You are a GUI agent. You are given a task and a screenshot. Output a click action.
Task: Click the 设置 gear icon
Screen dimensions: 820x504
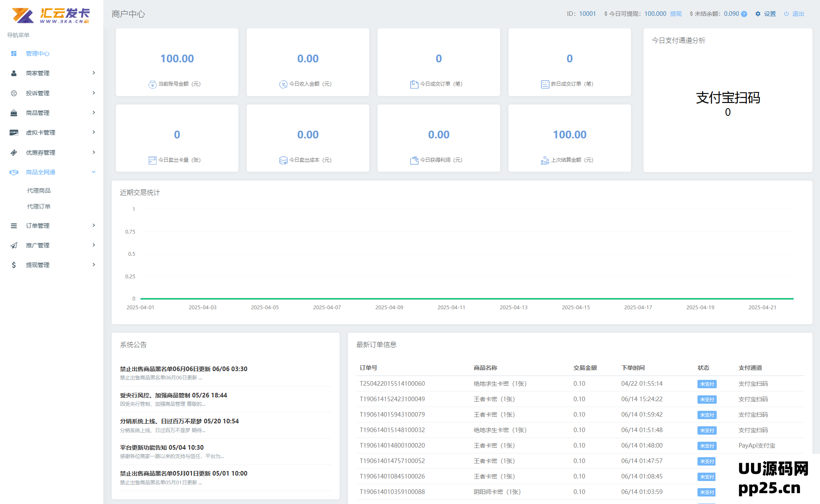pyautogui.click(x=758, y=14)
